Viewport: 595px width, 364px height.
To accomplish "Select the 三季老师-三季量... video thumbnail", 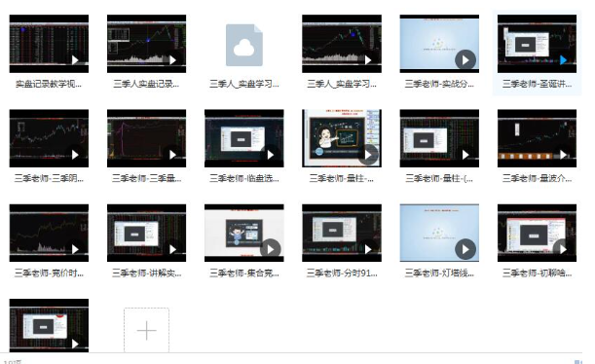I will 146,138.
